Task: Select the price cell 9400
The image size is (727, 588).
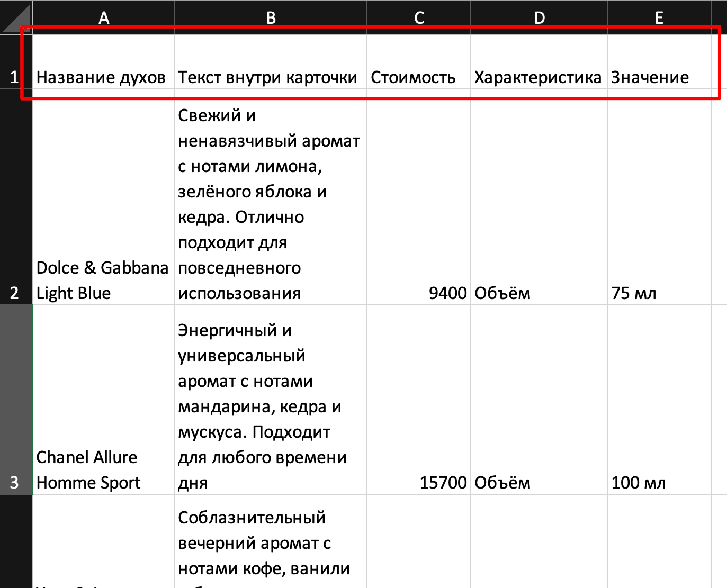Action: (x=419, y=197)
